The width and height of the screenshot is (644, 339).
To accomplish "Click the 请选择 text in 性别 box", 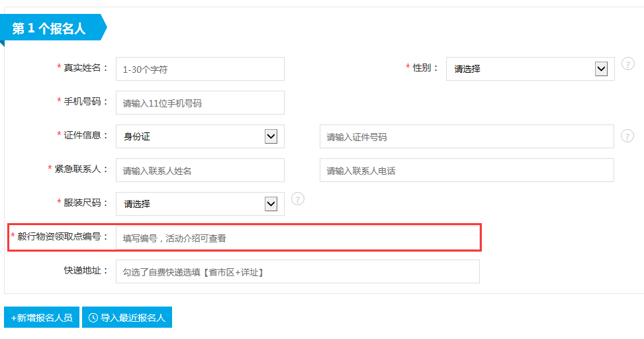I will [467, 69].
